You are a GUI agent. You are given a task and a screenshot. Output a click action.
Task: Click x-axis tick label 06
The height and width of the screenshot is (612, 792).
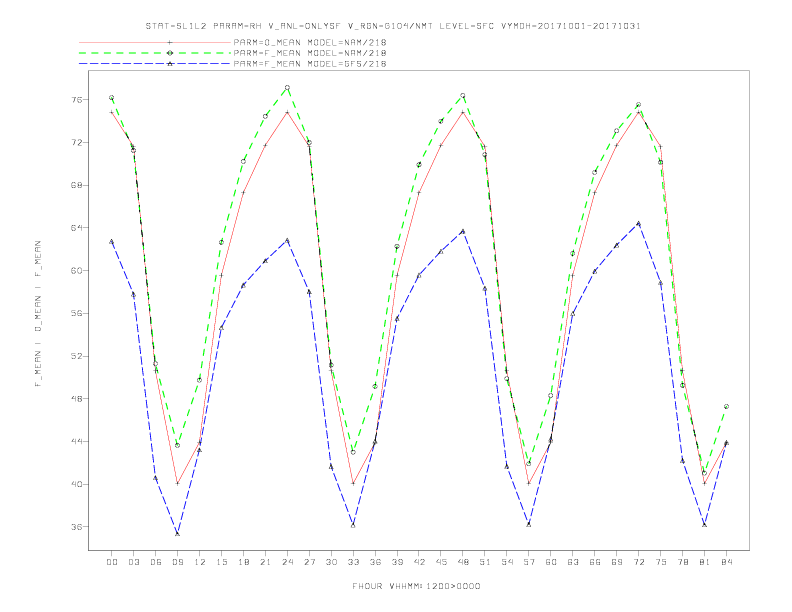(156, 562)
